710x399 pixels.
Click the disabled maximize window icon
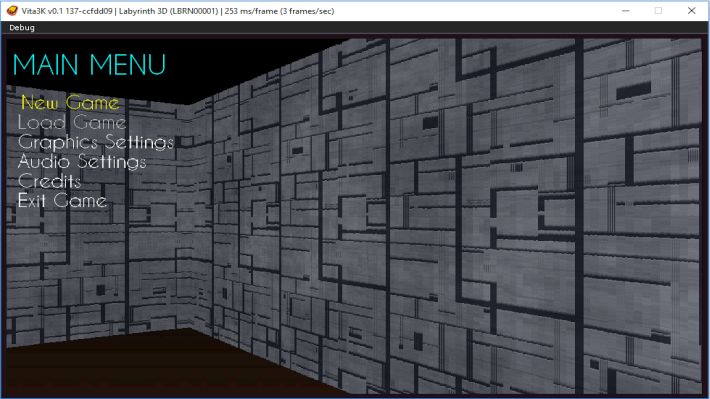[658, 11]
